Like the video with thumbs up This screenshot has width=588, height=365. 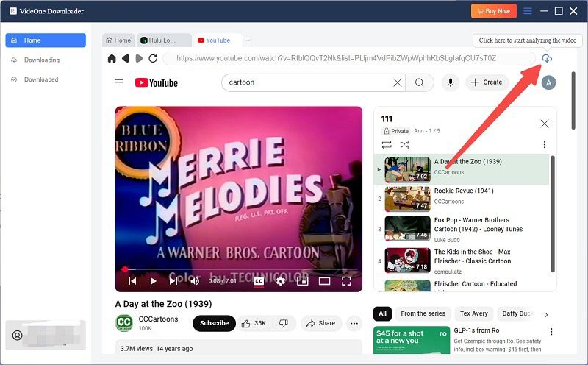tap(254, 323)
